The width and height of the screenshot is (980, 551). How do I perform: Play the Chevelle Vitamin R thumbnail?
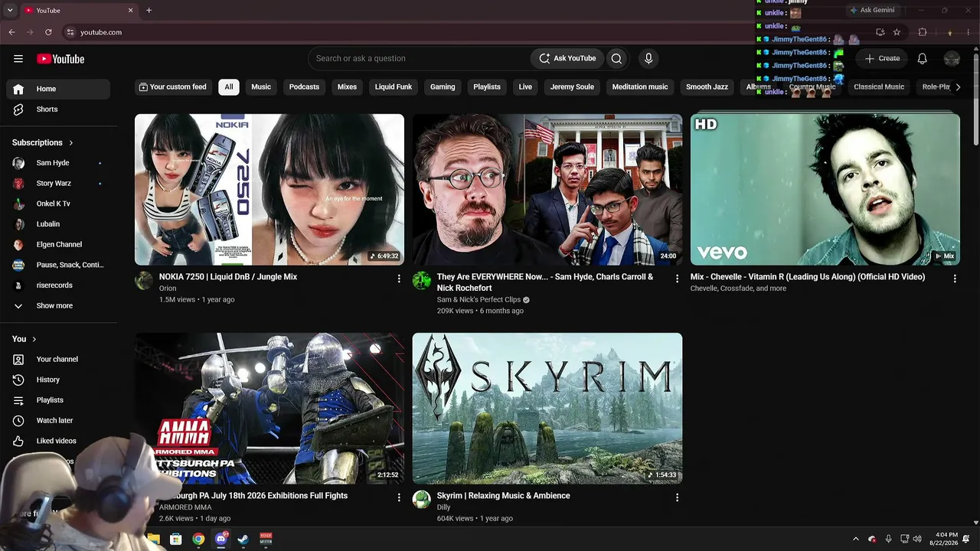point(825,189)
